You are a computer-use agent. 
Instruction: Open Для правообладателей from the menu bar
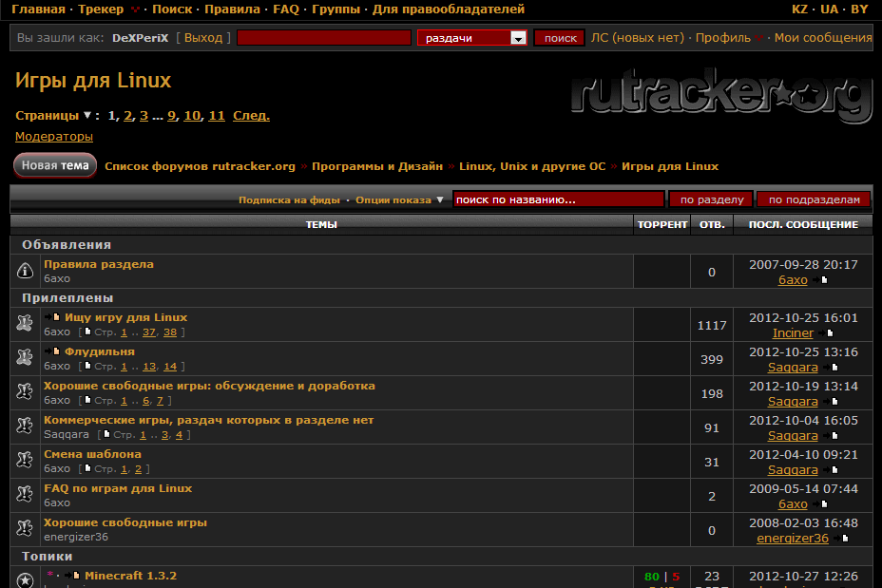tap(449, 9)
